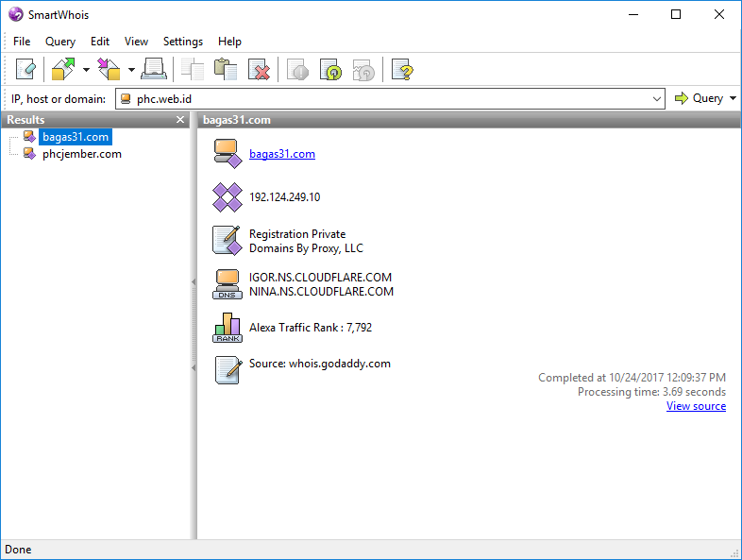The width and height of the screenshot is (742, 560).
Task: Click the SmartWhois app icon in title bar
Action: (16, 15)
